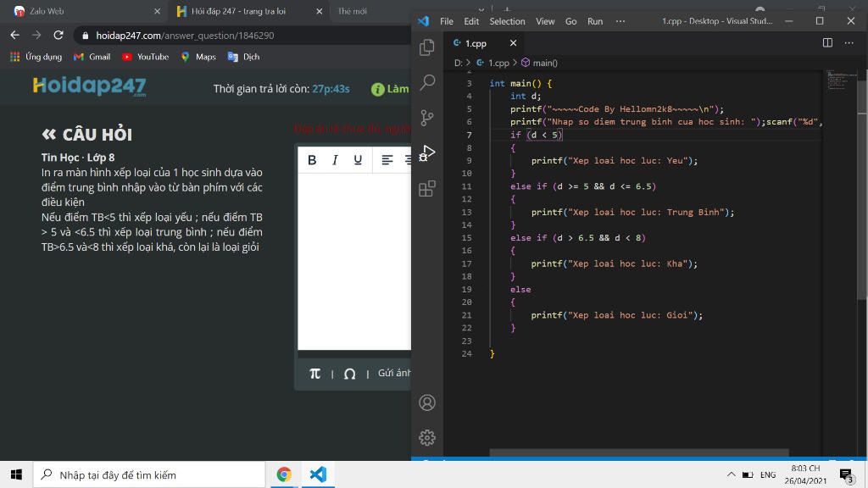Show hidden system tray icons
The image size is (868, 488).
[731, 474]
